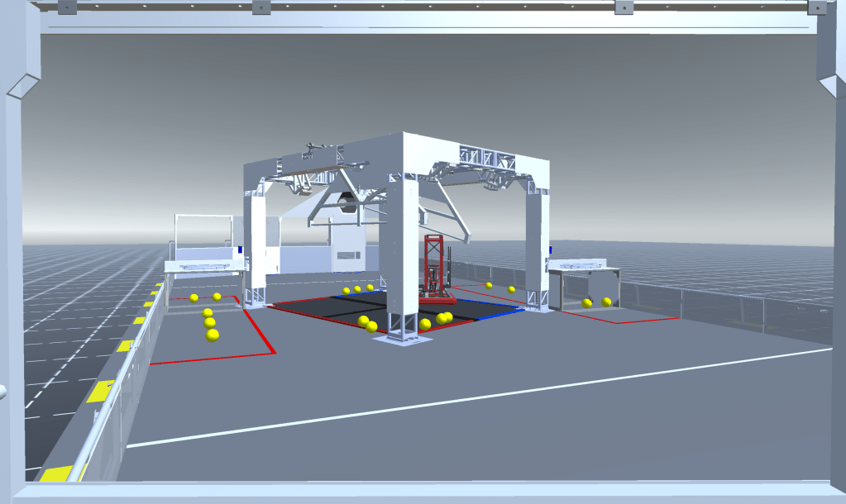Click the mechanism atop the left truss
846x504 pixels.
pyautogui.click(x=313, y=149)
